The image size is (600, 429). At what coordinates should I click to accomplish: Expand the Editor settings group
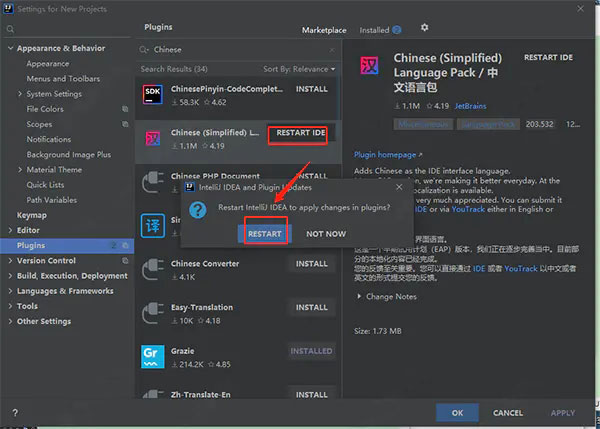click(10, 230)
